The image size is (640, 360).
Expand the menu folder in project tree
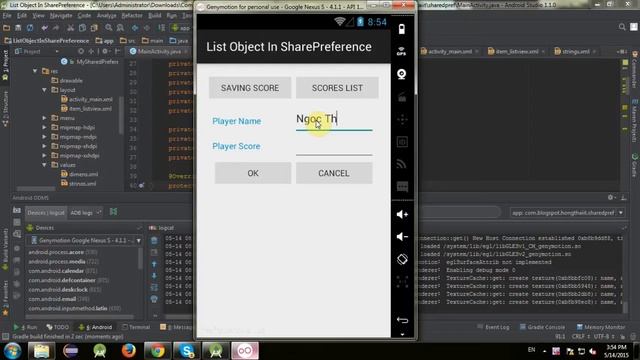point(44,118)
